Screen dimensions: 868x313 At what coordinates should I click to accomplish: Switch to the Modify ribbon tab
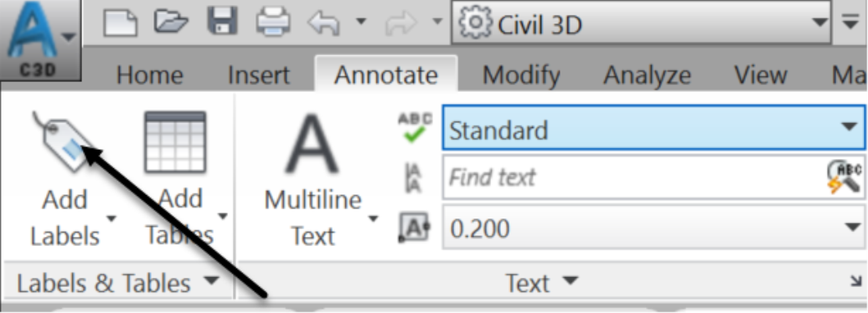click(521, 74)
